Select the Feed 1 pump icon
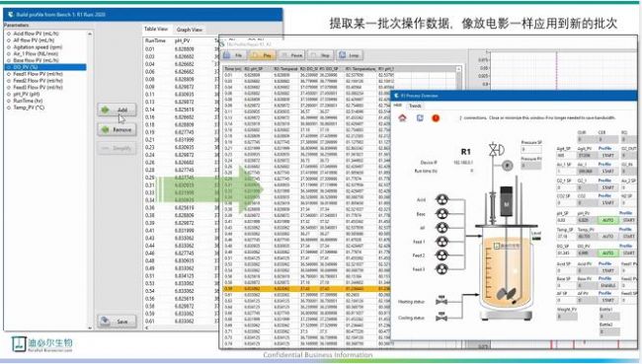 [441, 242]
